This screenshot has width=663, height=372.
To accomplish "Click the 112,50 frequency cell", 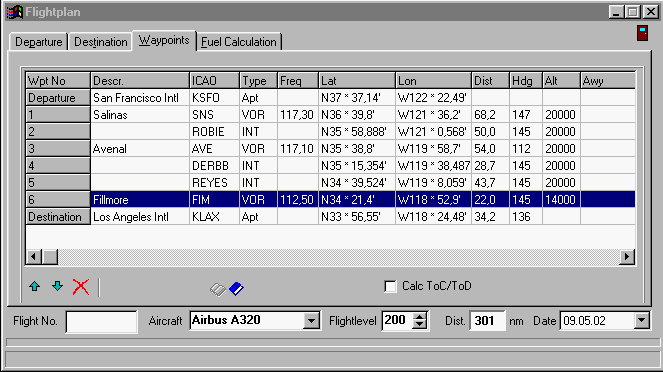I will click(x=298, y=200).
